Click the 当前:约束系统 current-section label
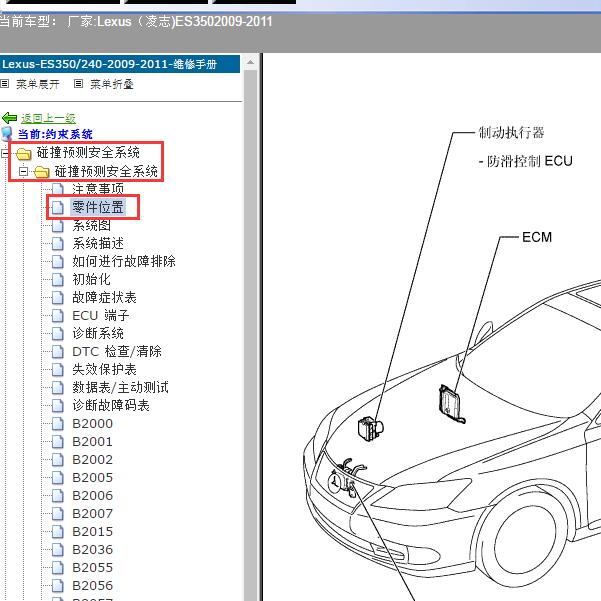 pos(55,134)
